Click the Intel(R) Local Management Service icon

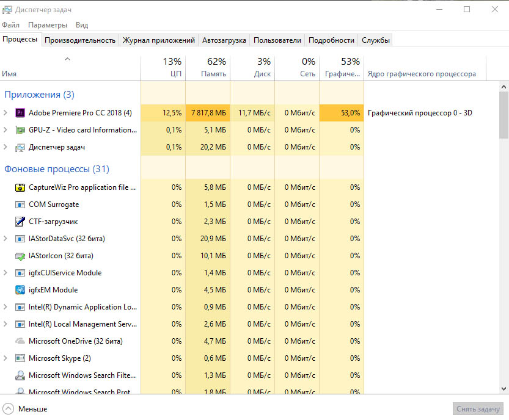point(20,324)
